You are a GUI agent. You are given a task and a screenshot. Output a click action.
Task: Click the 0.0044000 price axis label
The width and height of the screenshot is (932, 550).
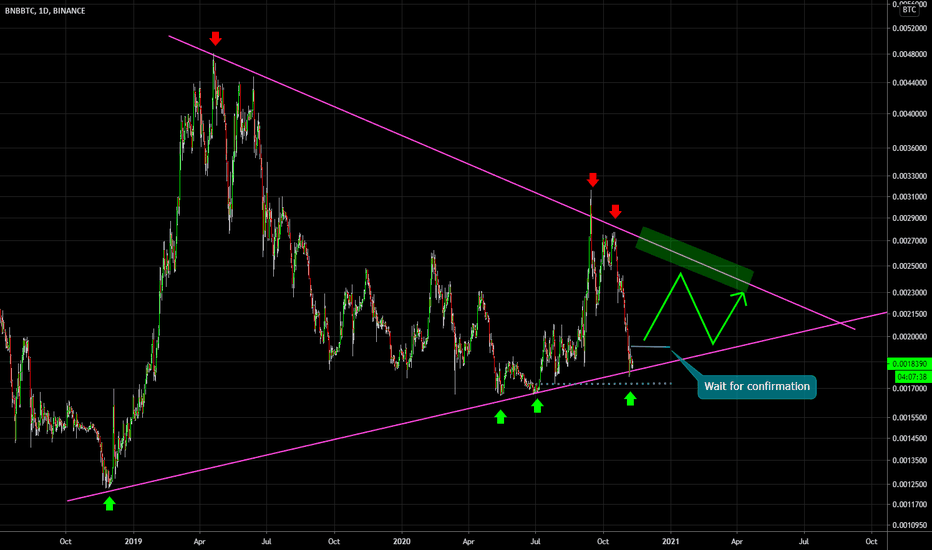pyautogui.click(x=909, y=83)
